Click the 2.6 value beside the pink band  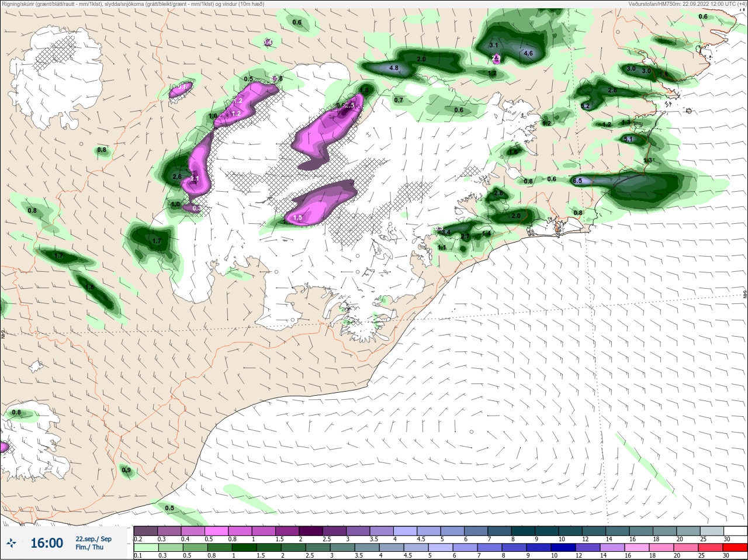(177, 177)
